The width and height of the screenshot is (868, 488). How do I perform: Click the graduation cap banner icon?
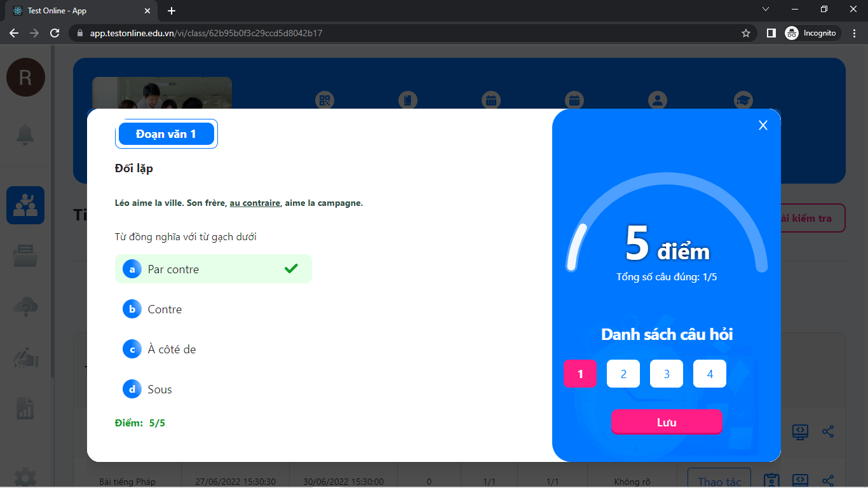(743, 100)
